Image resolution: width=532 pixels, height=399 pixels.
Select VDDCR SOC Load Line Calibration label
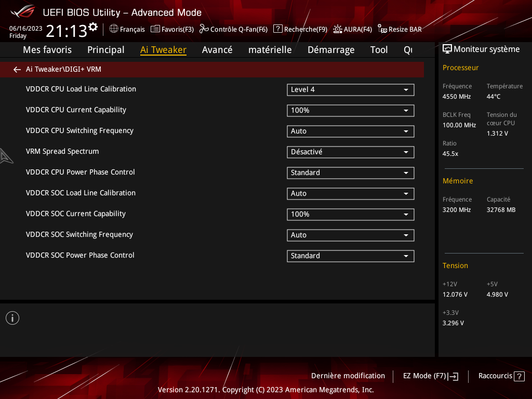click(81, 193)
